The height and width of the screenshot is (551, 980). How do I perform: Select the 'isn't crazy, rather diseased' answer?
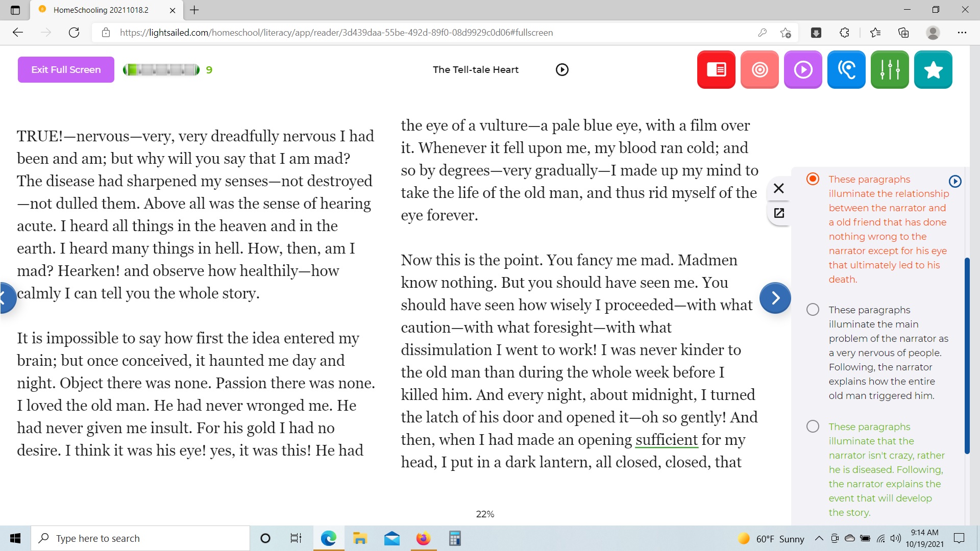pos(813,427)
